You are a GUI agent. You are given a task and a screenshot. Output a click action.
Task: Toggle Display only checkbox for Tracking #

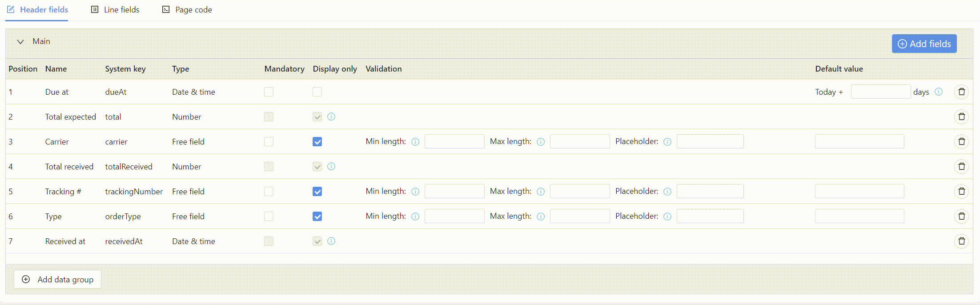(x=317, y=192)
